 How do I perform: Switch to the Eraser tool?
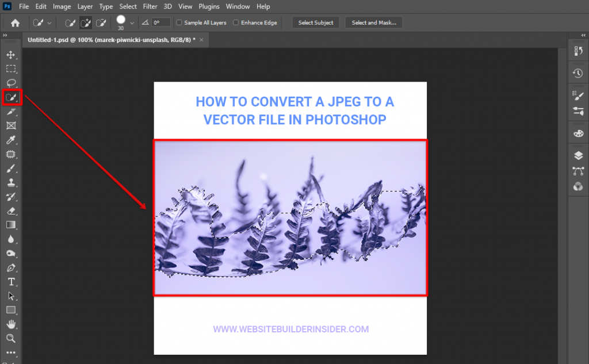coord(11,210)
